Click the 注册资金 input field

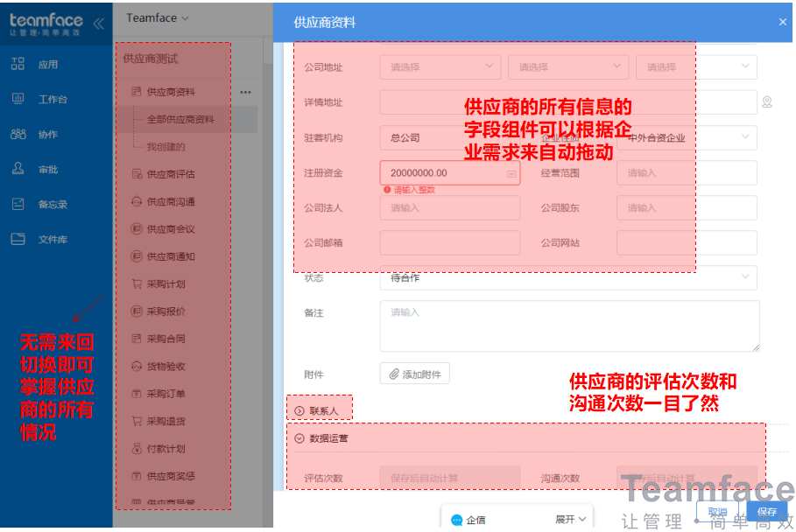pyautogui.click(x=449, y=172)
